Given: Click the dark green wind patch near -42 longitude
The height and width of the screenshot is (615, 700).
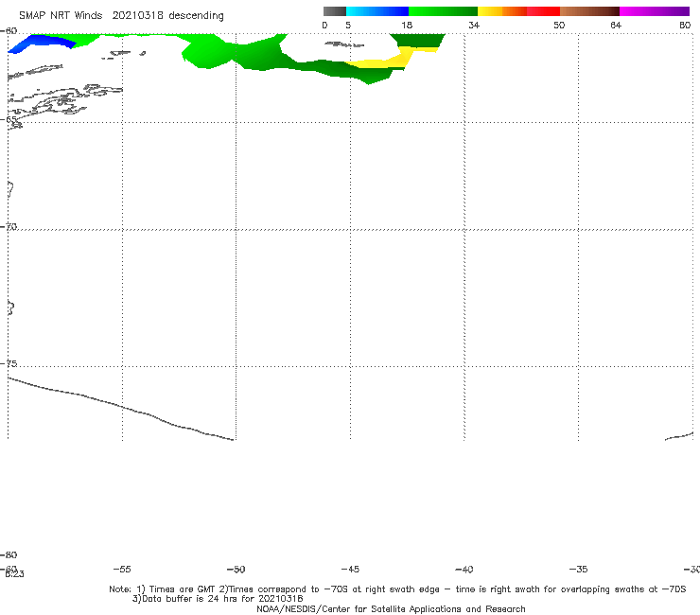Looking at the screenshot, I should 419,40.
